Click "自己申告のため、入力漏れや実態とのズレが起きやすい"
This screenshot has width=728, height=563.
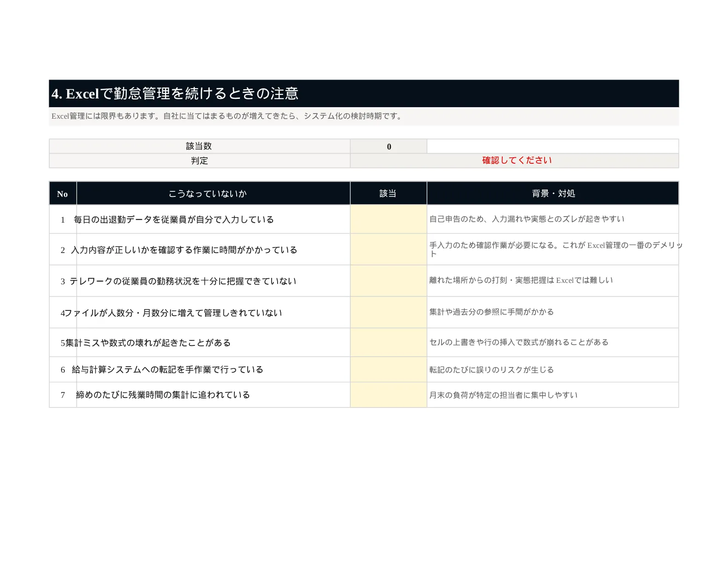coord(527,219)
